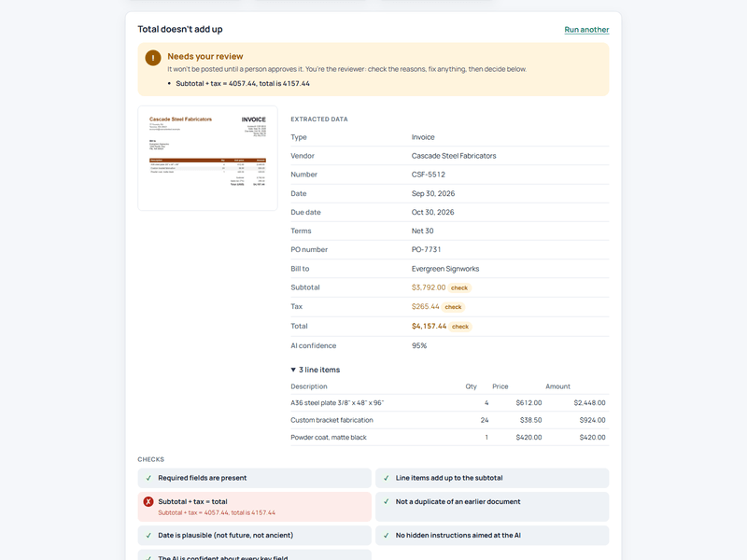The width and height of the screenshot is (747, 560).
Task: Click the invoice Number value CSF-5512
Action: tap(429, 175)
